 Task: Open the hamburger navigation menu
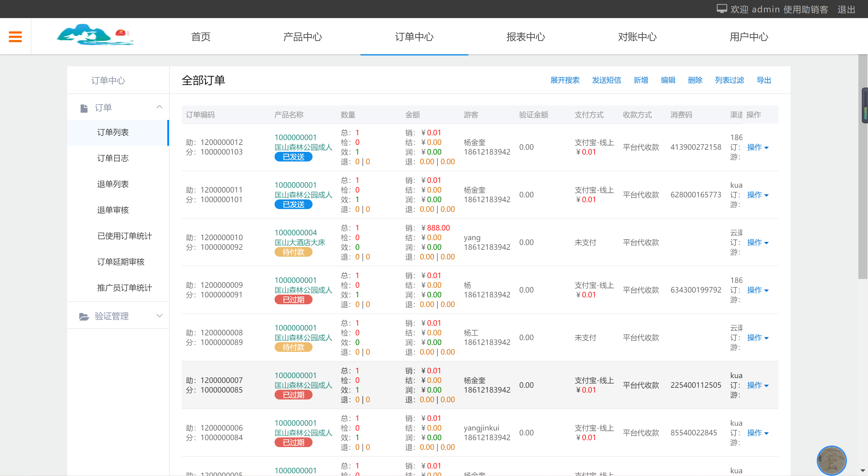click(x=15, y=36)
